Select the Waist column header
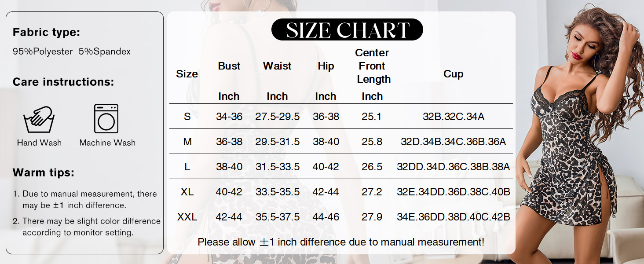 277,66
